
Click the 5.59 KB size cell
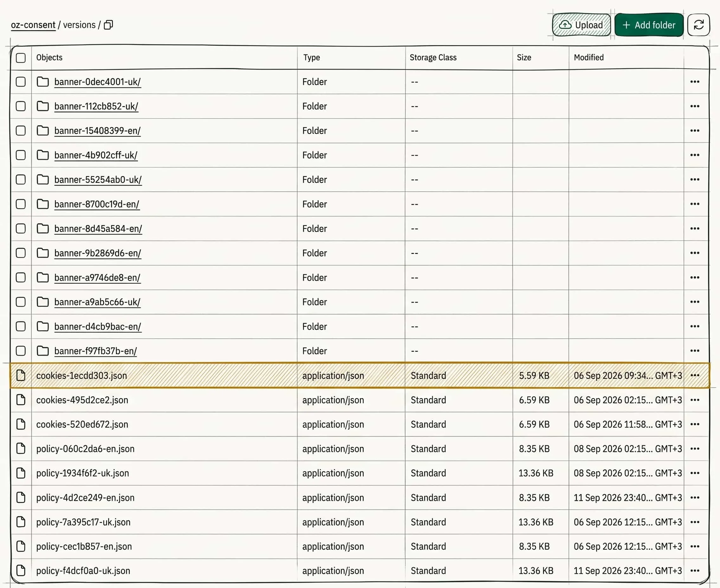534,375
